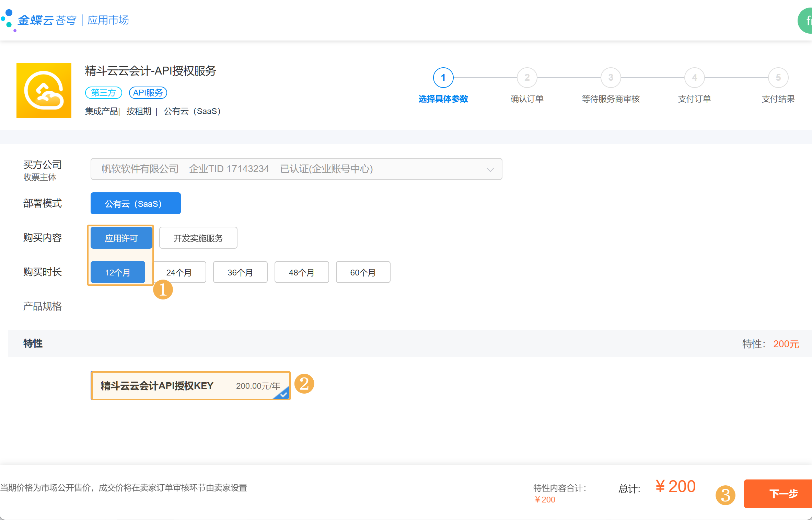Screen dimensions: 812x520
Task: Select 应用许可 purchase content
Action: click(121, 238)
